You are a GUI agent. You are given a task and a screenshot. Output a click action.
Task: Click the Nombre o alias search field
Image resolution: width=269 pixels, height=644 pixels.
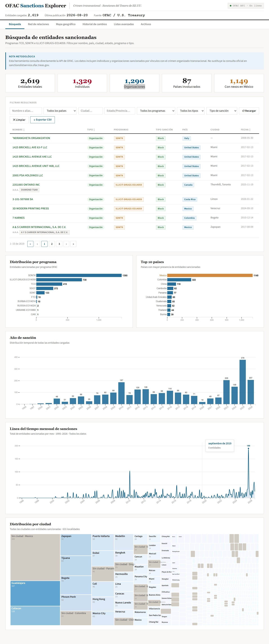26,111
